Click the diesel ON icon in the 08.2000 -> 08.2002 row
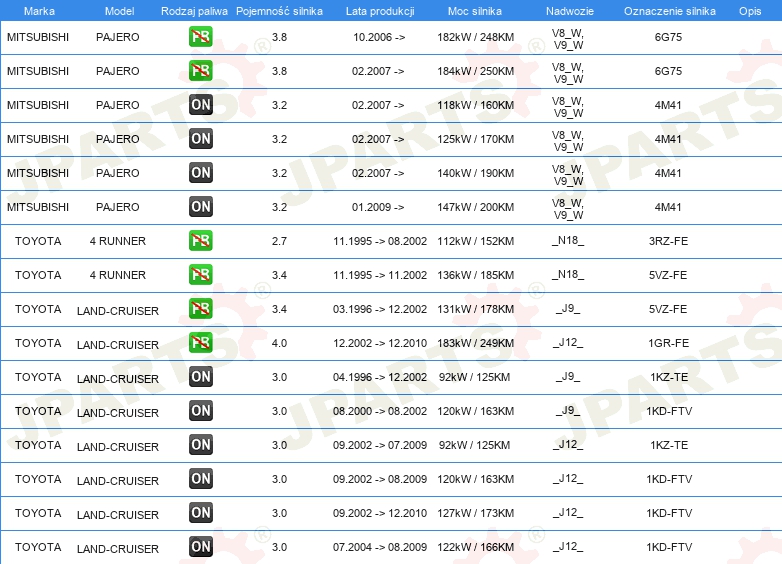782x564 pixels. 200,411
